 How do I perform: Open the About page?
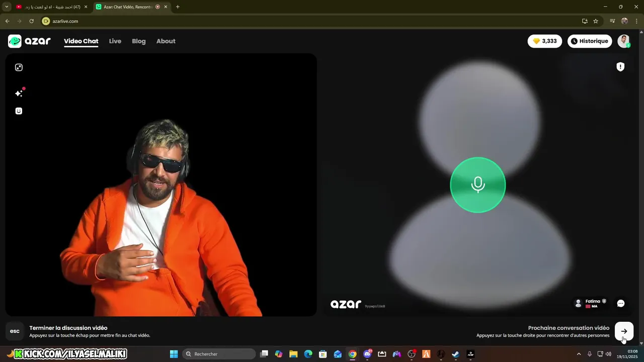(x=166, y=41)
